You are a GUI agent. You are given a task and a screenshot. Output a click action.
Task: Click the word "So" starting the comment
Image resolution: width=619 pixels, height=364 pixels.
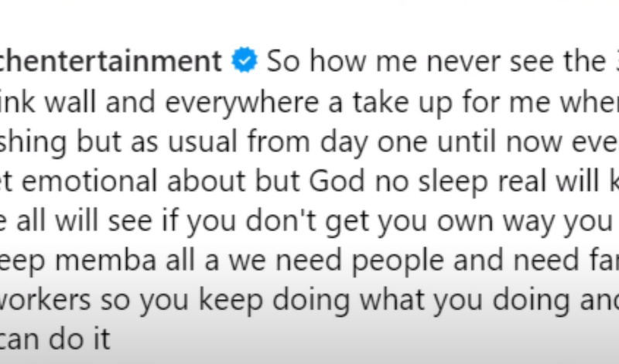point(283,61)
